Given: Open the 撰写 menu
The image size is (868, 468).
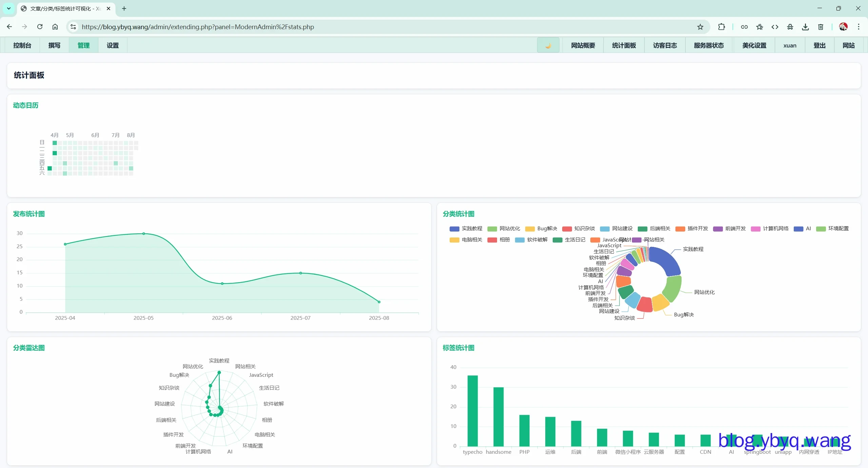Looking at the screenshot, I should click(x=54, y=45).
